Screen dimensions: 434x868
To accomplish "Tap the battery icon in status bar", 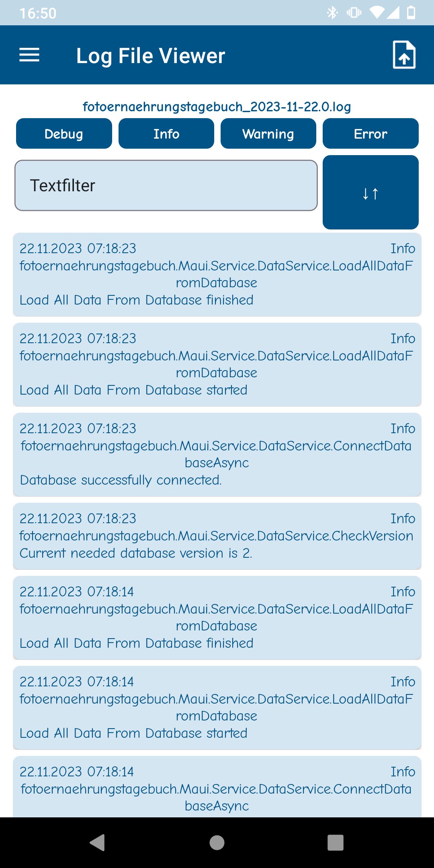I will (411, 13).
